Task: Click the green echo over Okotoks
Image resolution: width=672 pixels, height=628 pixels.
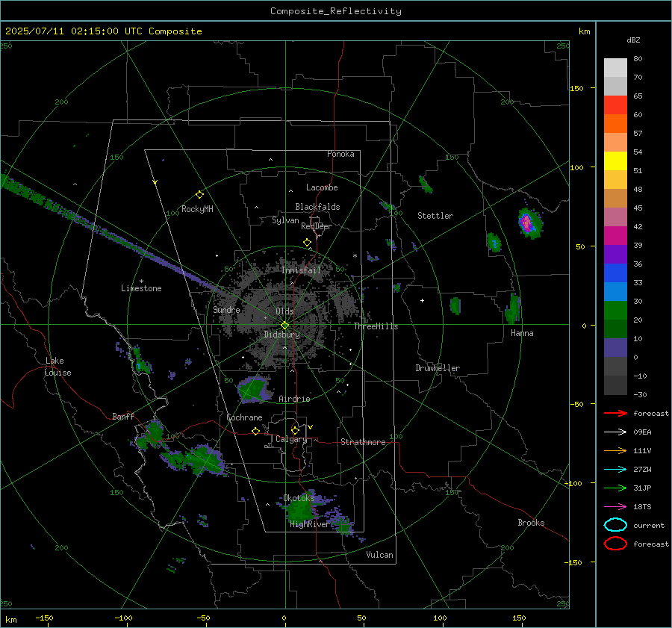Action: coord(300,509)
